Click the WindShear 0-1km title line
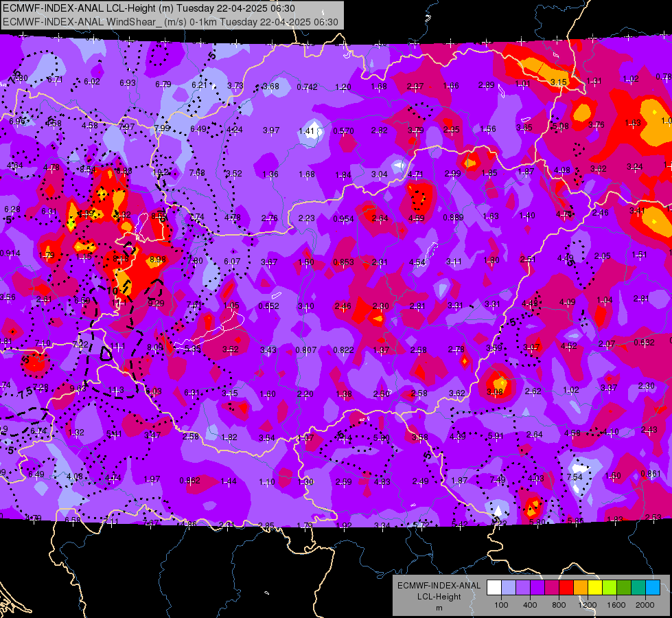 tap(170, 22)
